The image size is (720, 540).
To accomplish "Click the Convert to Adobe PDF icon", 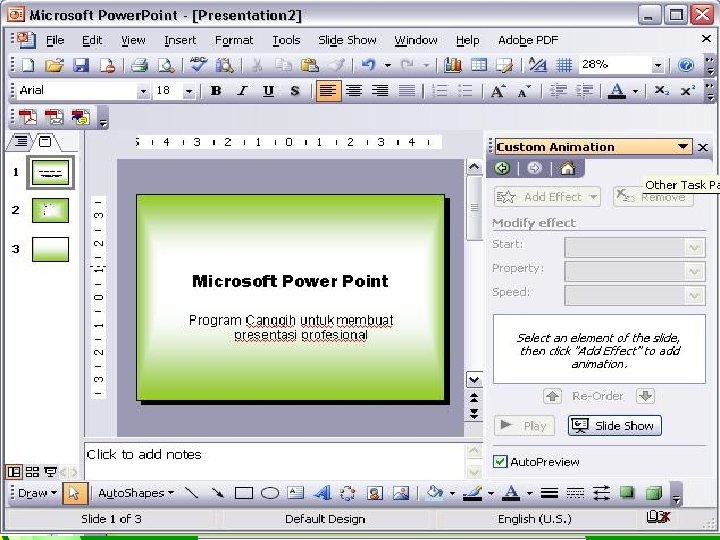I will 28,118.
